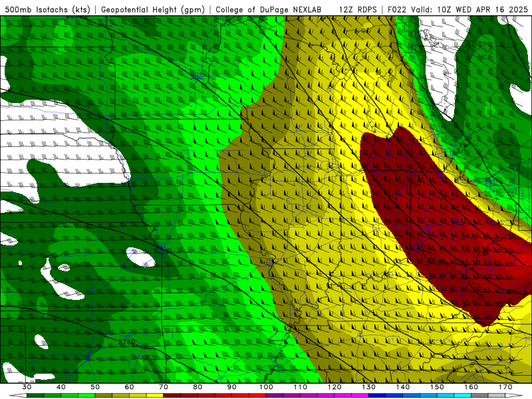Click the legend value 140
532x399 pixels.
tap(403, 387)
